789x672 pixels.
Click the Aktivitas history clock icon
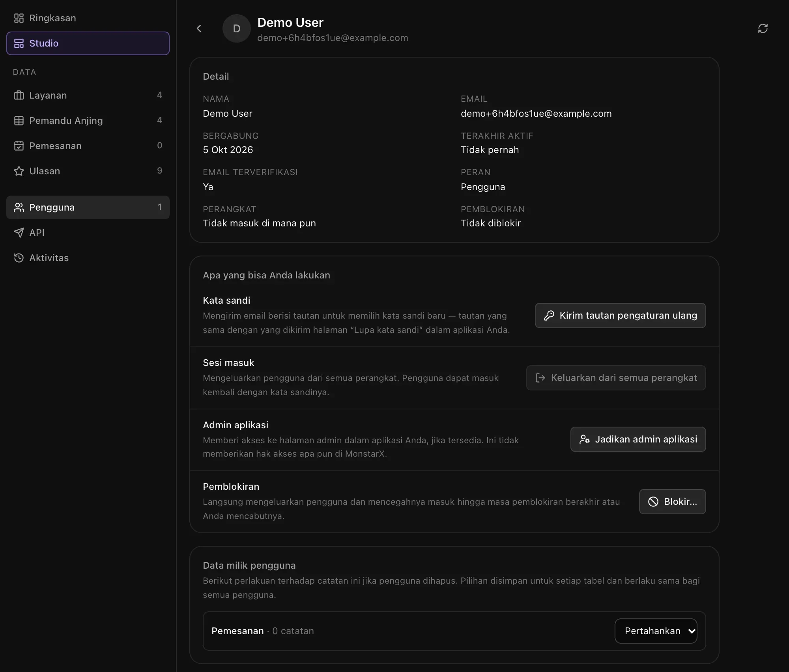point(19,258)
